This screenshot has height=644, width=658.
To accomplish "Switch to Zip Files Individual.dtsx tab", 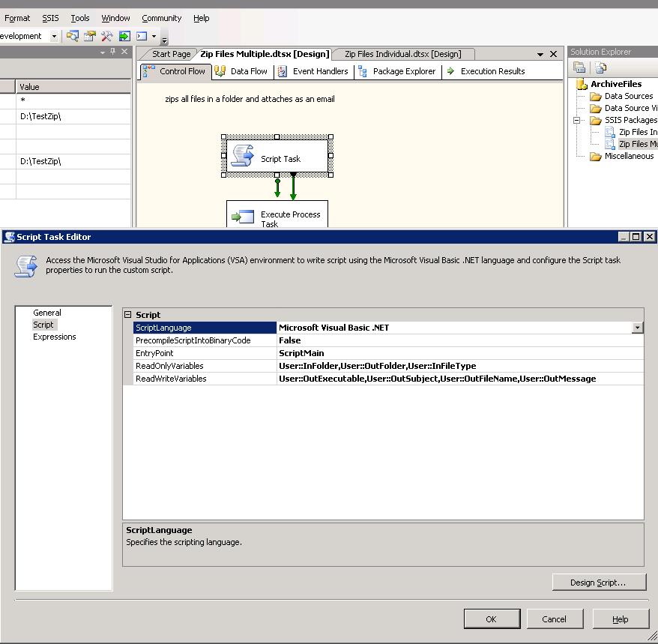I will point(402,54).
